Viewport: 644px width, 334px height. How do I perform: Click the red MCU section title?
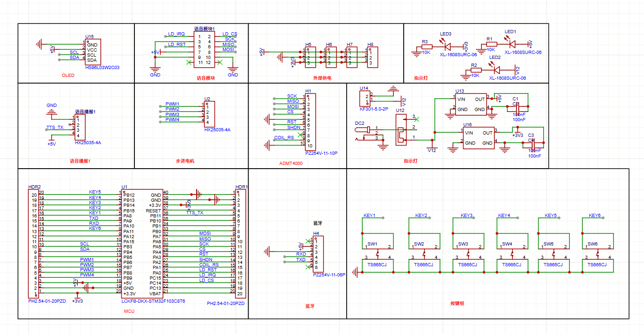(x=129, y=311)
